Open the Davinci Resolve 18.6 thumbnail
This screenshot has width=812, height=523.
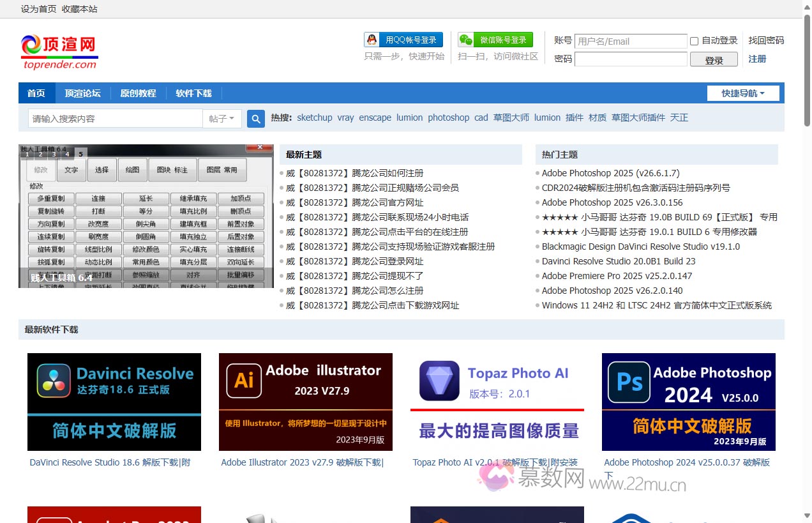114,402
